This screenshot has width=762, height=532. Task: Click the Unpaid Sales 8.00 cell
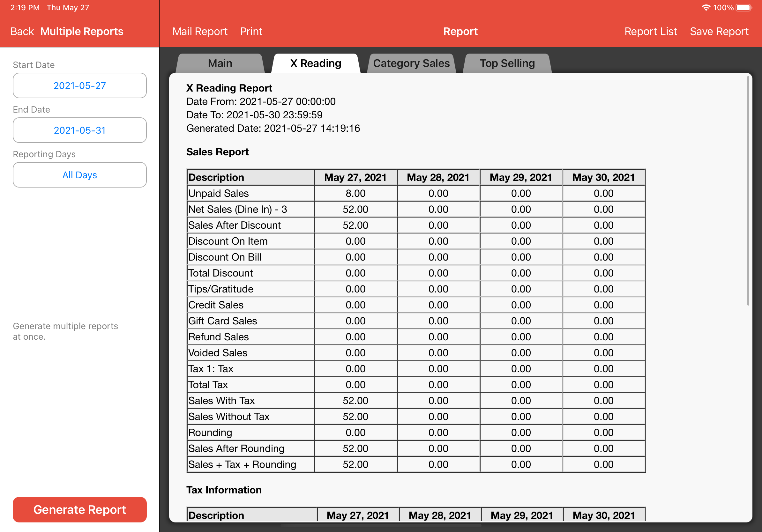(355, 193)
